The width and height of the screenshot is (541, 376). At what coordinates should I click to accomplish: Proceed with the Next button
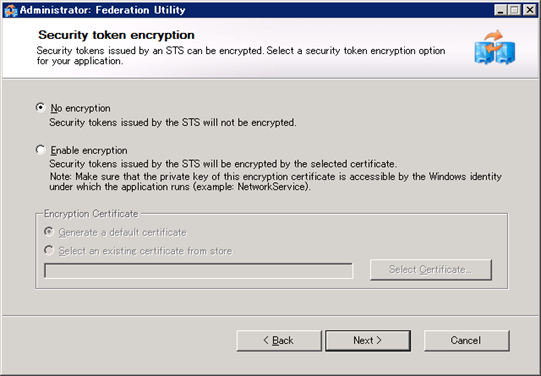coord(368,341)
